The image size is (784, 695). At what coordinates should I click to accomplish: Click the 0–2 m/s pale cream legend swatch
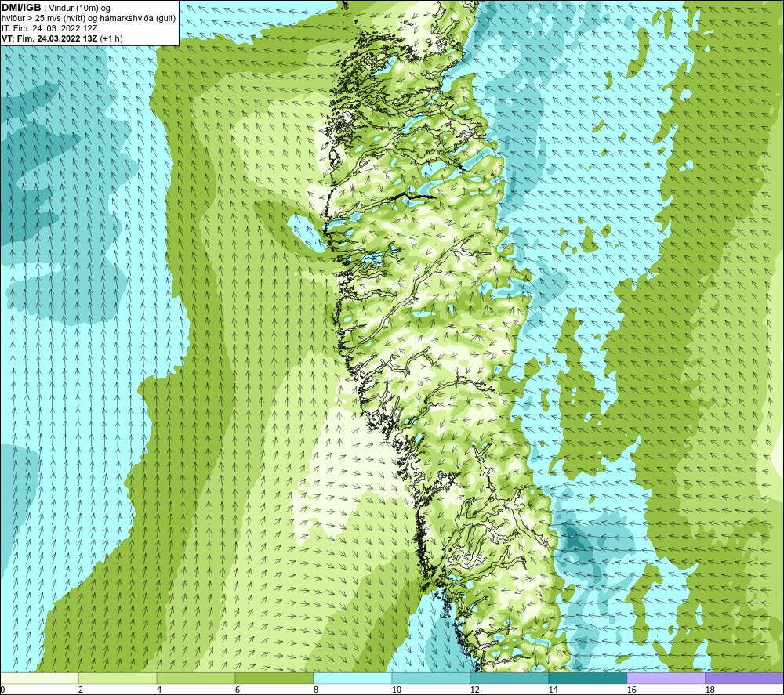pos(39,678)
